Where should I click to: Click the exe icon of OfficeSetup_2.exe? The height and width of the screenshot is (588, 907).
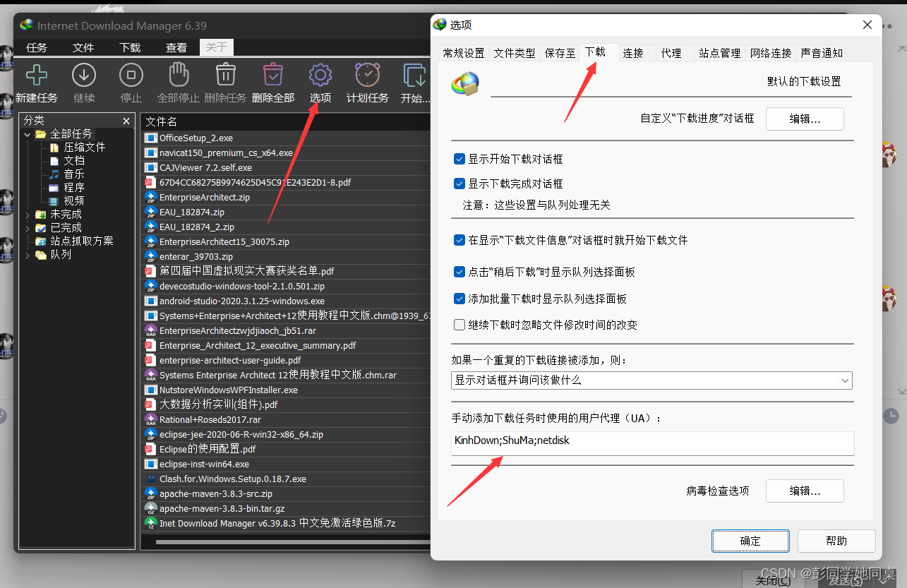(150, 138)
